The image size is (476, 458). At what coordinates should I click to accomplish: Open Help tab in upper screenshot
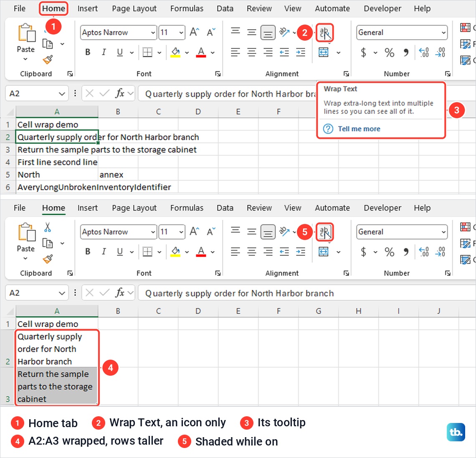422,8
